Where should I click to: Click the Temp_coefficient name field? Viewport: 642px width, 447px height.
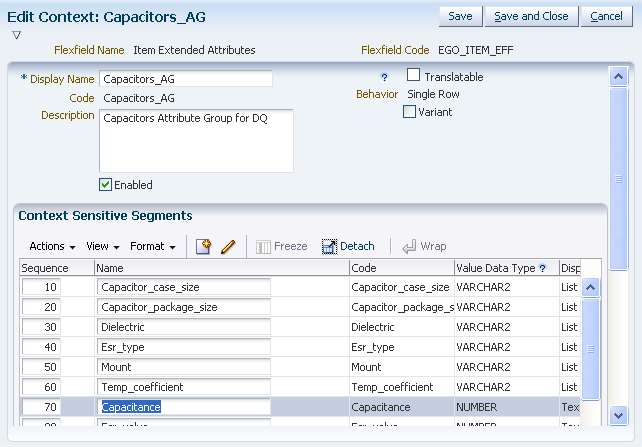184,387
